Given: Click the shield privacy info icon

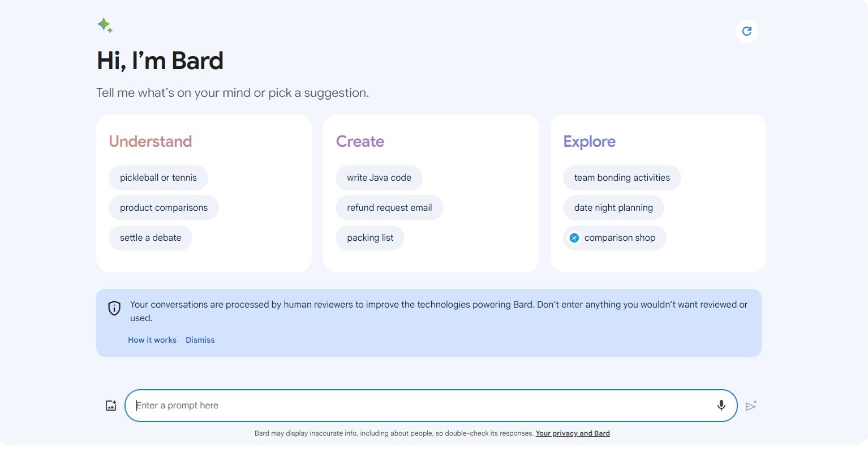Looking at the screenshot, I should (114, 308).
